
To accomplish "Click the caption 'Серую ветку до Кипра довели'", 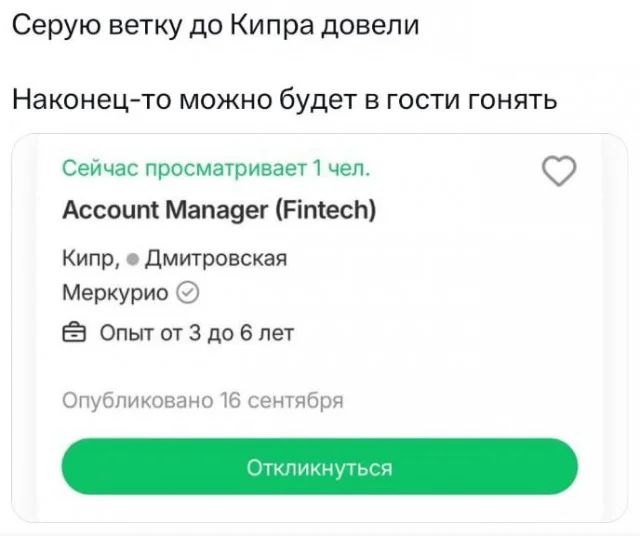I will [216, 26].
